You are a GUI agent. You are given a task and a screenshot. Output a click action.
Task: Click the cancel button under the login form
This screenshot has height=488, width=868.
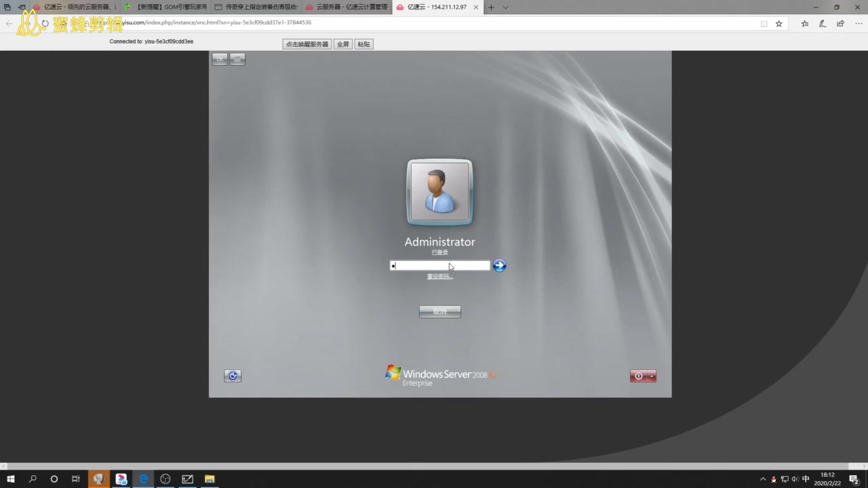pos(440,312)
